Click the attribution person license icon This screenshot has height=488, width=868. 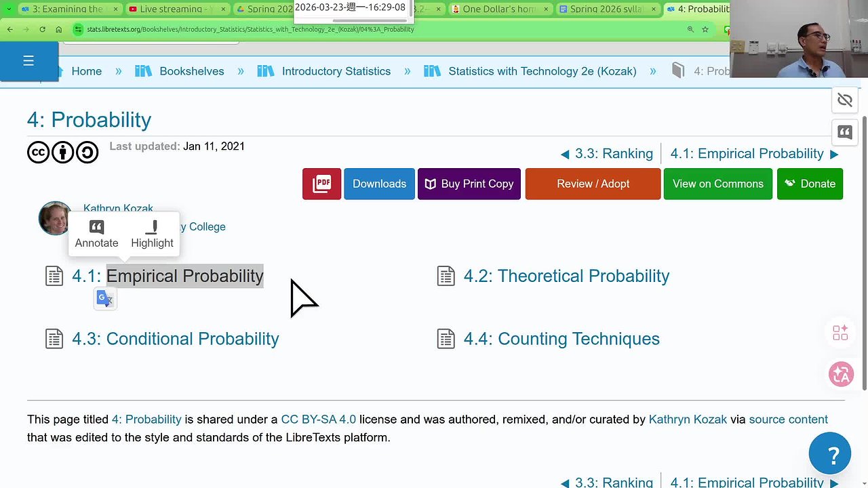62,152
